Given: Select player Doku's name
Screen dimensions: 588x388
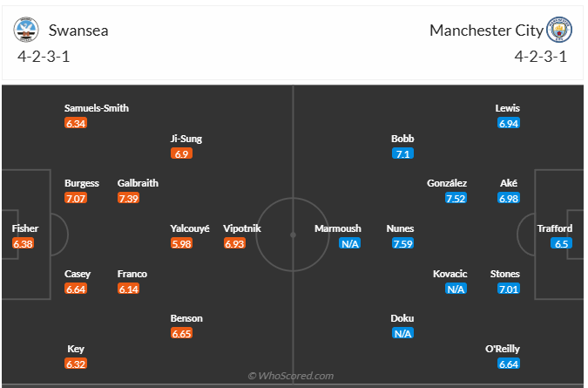Looking at the screenshot, I should (402, 318).
